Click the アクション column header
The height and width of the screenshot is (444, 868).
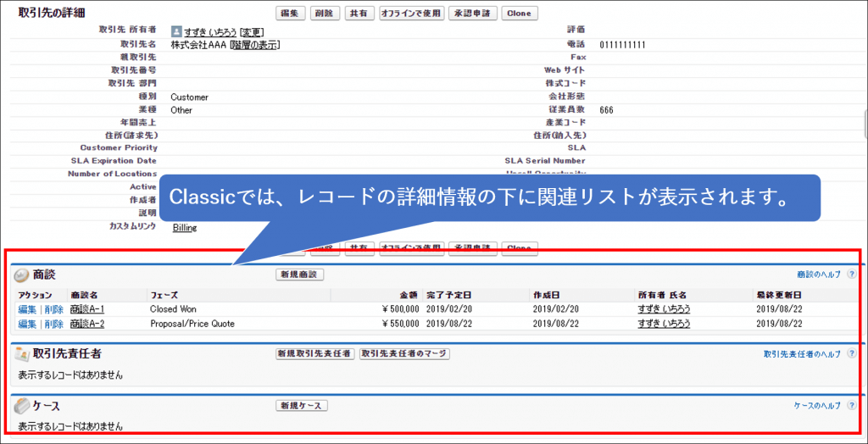pyautogui.click(x=35, y=295)
